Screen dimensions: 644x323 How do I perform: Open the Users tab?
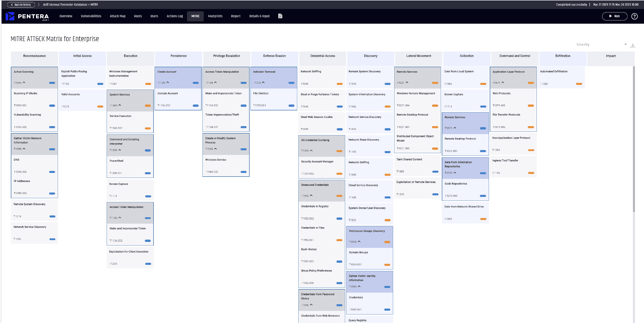coord(154,16)
